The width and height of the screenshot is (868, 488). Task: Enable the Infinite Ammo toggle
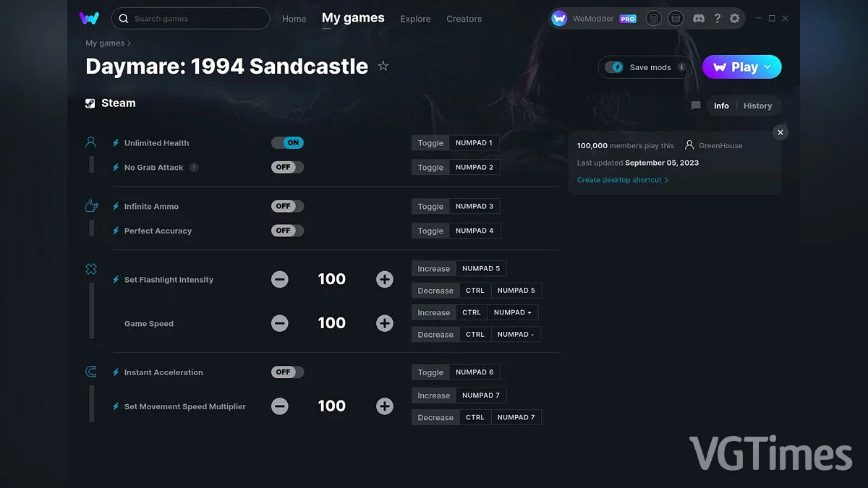click(x=287, y=205)
